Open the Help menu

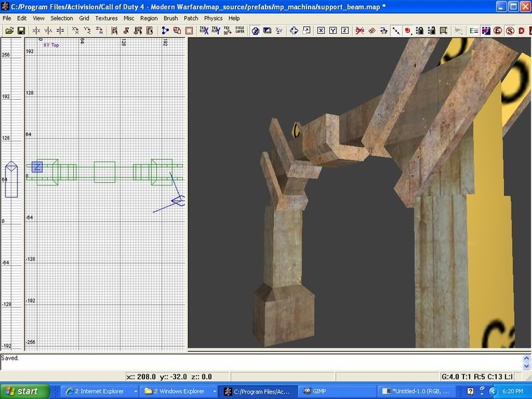tap(234, 19)
